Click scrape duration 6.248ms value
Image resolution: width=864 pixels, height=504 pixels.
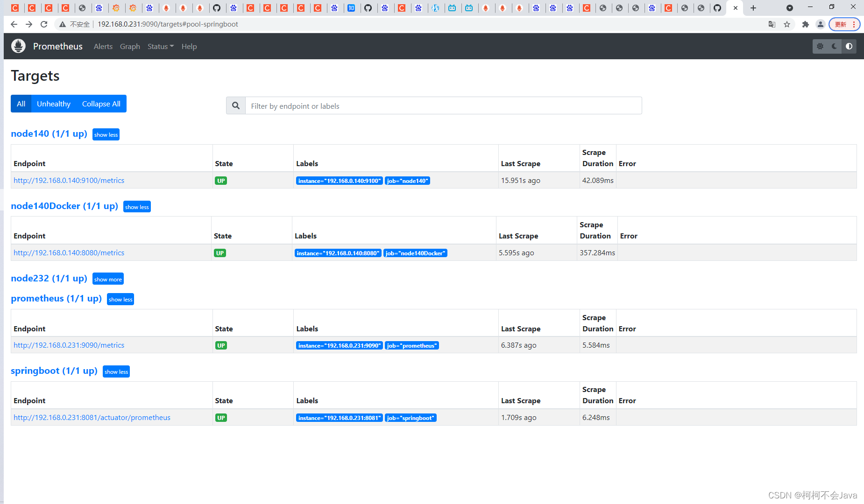point(596,418)
